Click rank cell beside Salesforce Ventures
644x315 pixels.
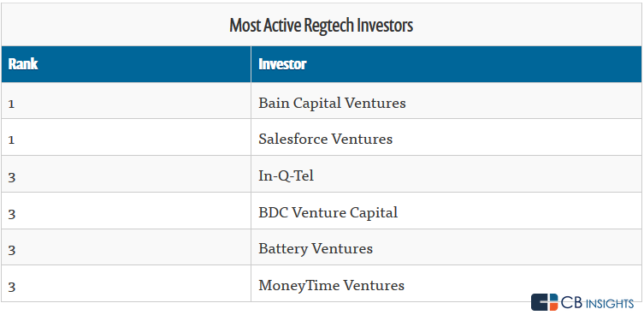126,137
